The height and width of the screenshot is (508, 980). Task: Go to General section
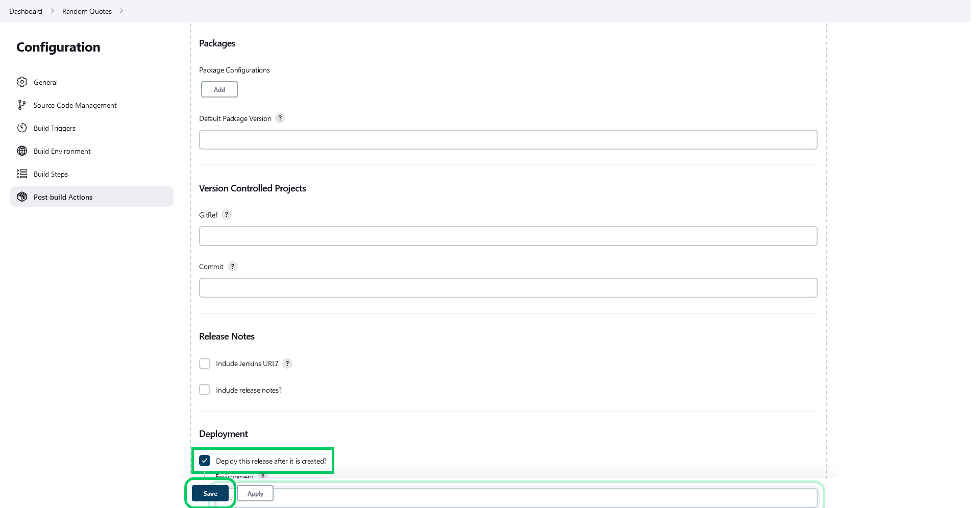pos(91,82)
